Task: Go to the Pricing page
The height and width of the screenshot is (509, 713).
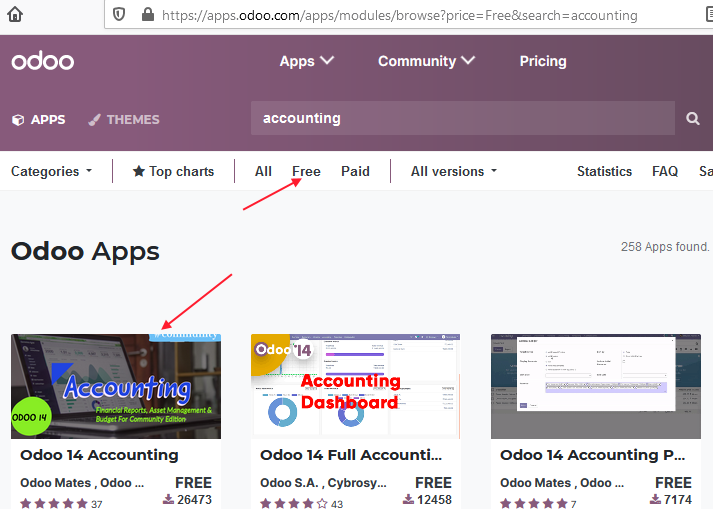Action: click(543, 61)
